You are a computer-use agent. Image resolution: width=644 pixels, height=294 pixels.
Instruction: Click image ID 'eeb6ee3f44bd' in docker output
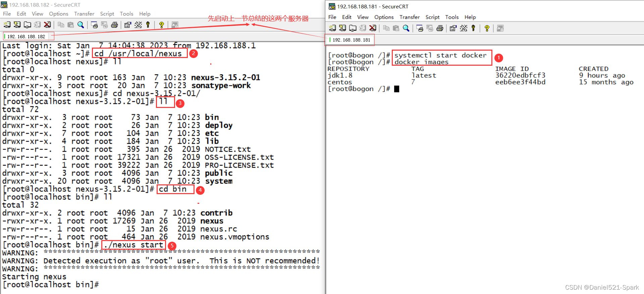(x=520, y=82)
